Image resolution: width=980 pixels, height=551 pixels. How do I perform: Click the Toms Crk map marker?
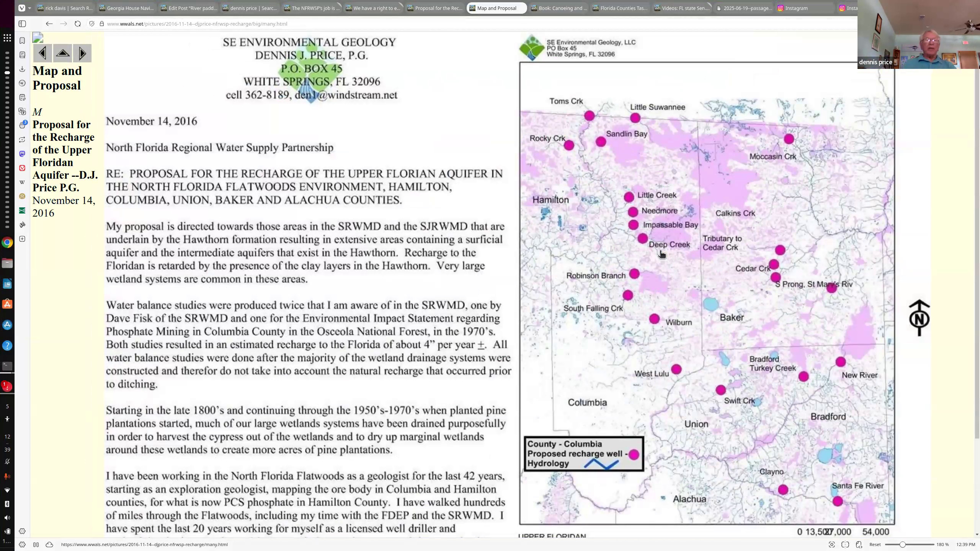pos(590,116)
